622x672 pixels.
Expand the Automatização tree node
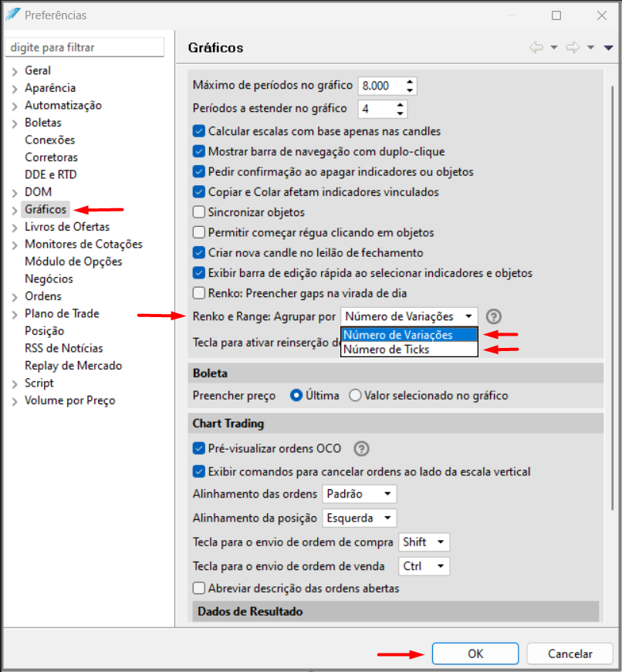tap(15, 106)
